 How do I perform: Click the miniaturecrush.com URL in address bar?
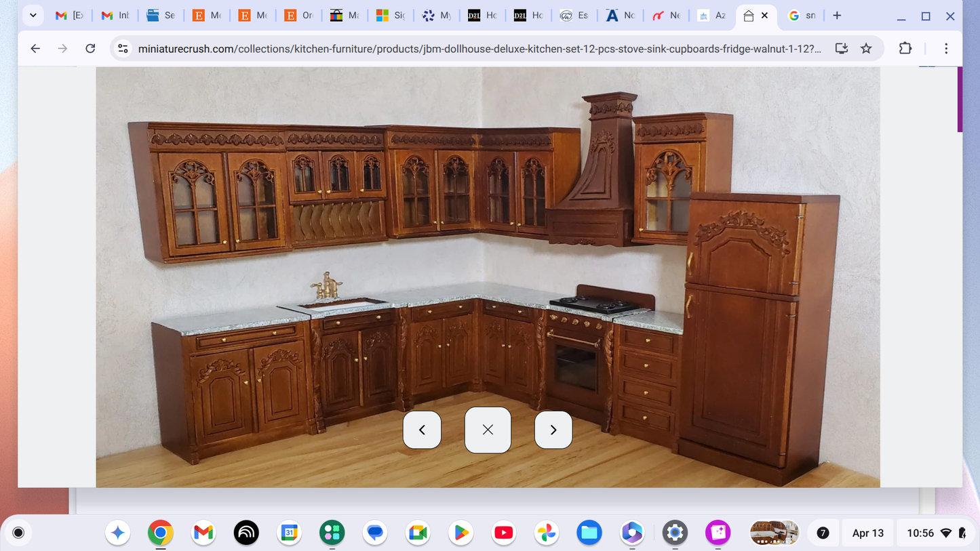point(479,48)
